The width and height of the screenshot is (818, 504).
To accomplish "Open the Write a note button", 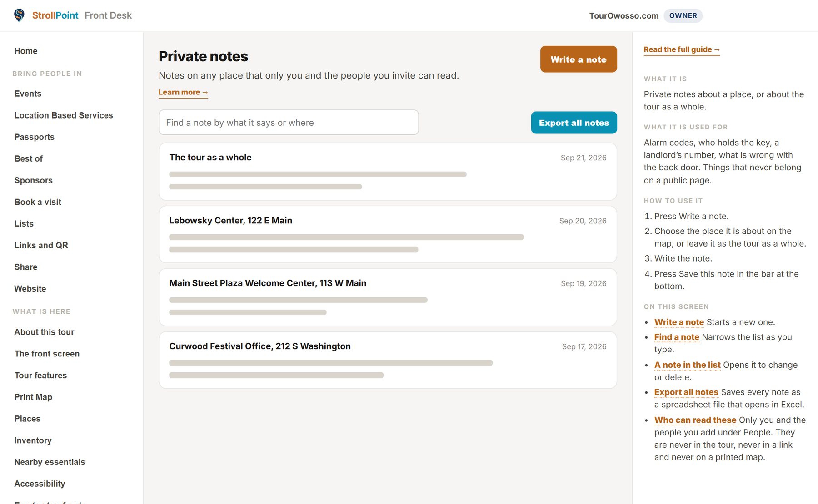I will [579, 59].
